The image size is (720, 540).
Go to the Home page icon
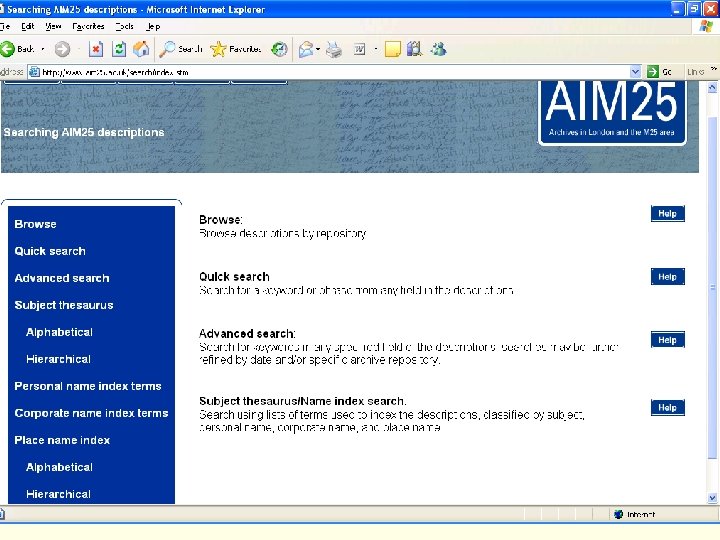point(141,49)
